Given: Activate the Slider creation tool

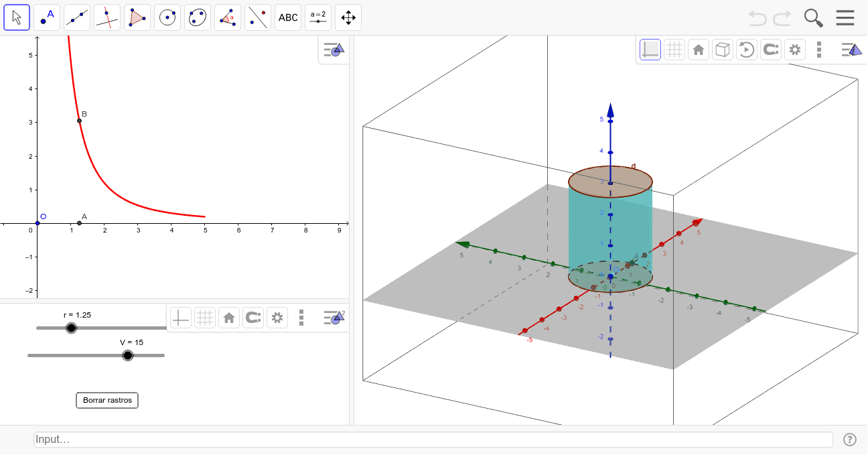Looking at the screenshot, I should 317,17.
